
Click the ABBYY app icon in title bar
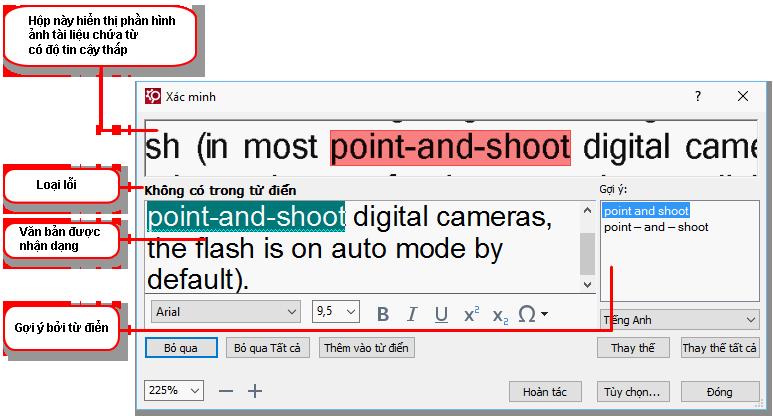[153, 96]
